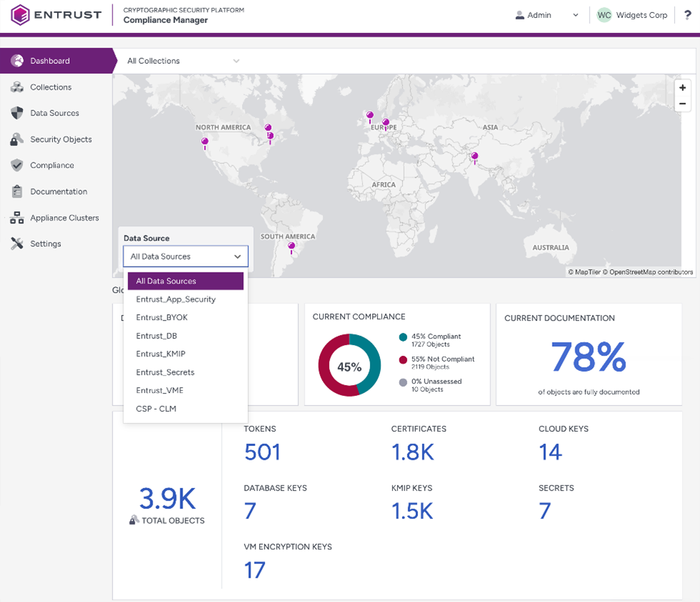Screen dimensions: 700x602
Task: Click the Documentation clipboard icon
Action: (x=17, y=192)
